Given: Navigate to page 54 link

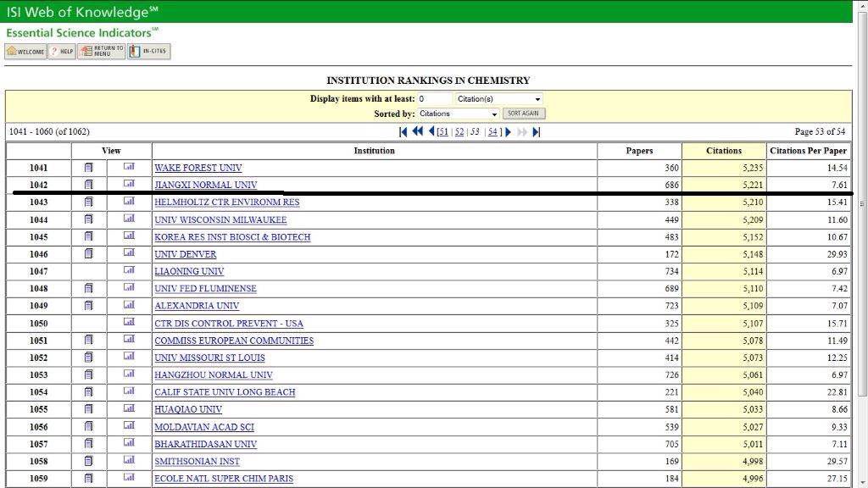Looking at the screenshot, I should [492, 132].
